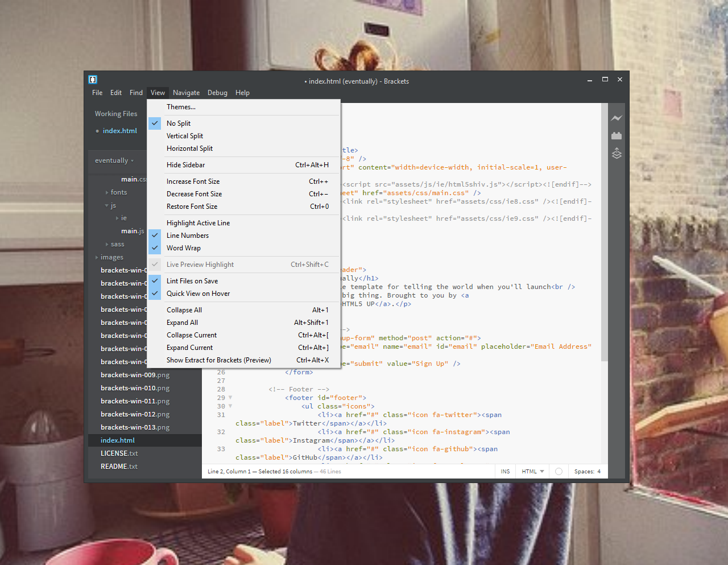Expand the sass folder
The width and height of the screenshot is (728, 565).
click(107, 245)
